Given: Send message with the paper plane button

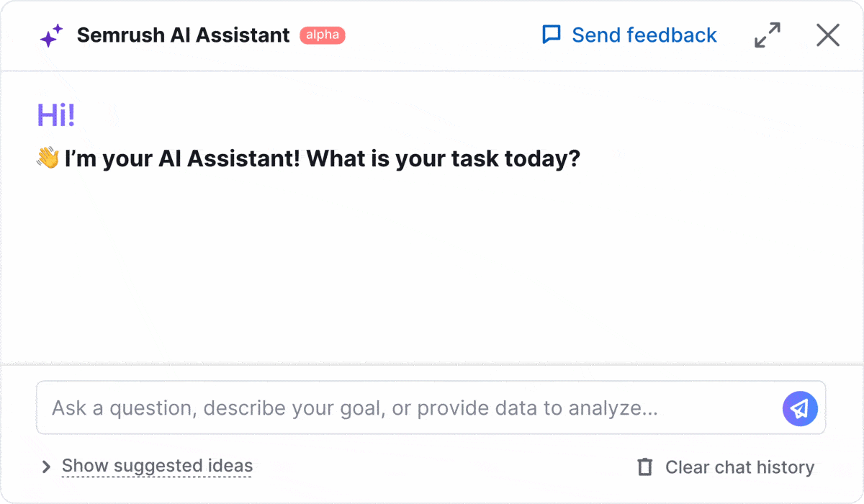Looking at the screenshot, I should 800,408.
